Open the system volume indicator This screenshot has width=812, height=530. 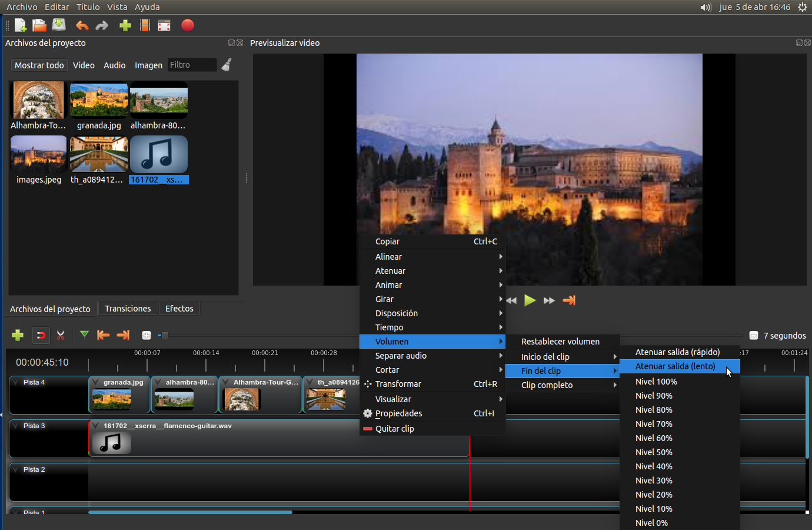point(706,7)
